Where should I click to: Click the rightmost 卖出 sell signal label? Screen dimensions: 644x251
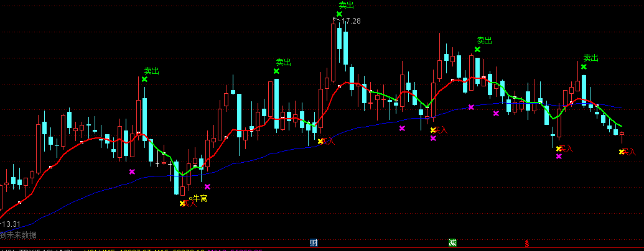click(x=591, y=58)
